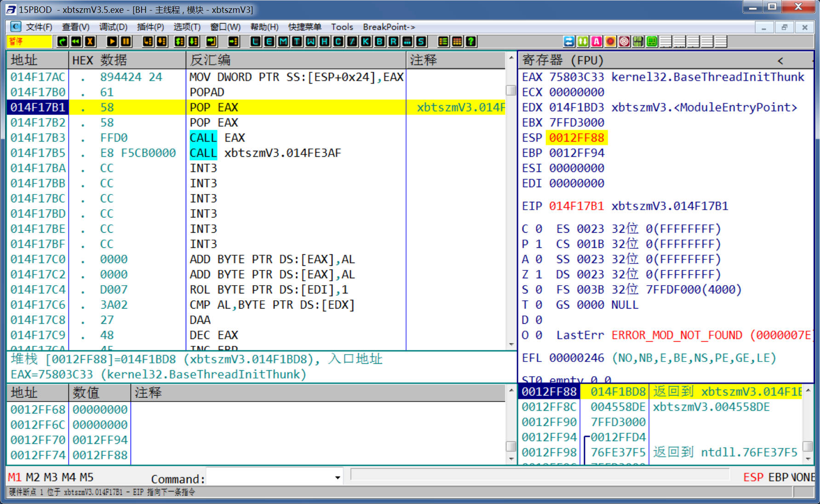The width and height of the screenshot is (820, 504).
Task: Click the disassembly pane scrollbar down arrow
Action: click(511, 344)
